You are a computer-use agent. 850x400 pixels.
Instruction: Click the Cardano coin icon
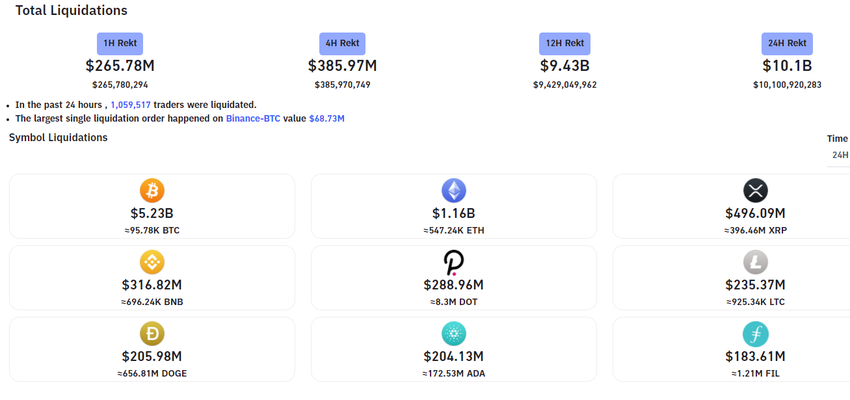pos(454,334)
